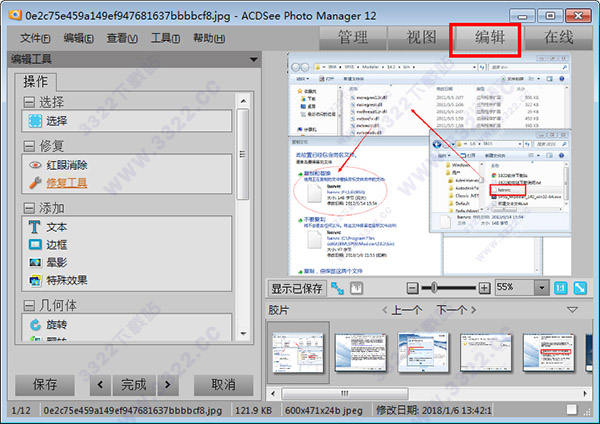Collapse the 添加 group
600x424 pixels.
29,208
